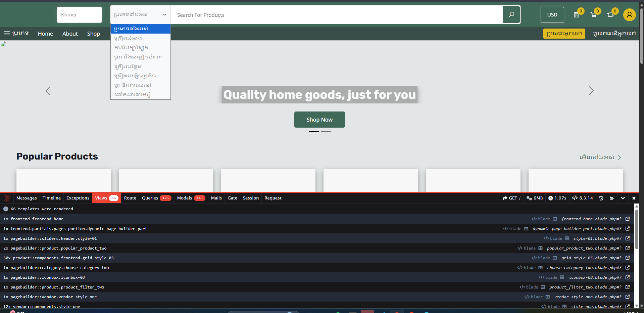Open debugbar request history icon
Image resolution: width=644 pixels, height=313 pixels.
pos(601,198)
